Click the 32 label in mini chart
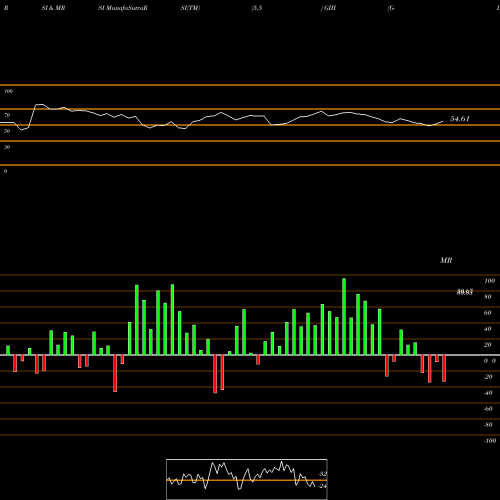 [323, 474]
